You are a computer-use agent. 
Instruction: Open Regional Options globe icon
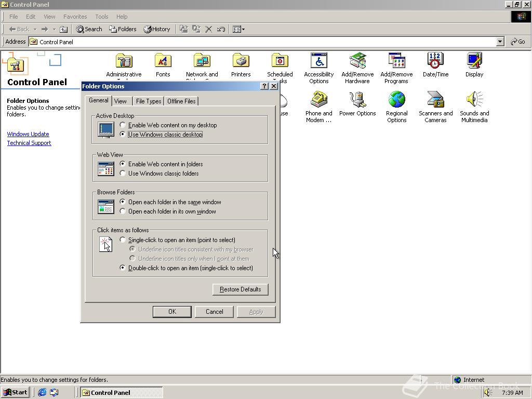(x=396, y=100)
